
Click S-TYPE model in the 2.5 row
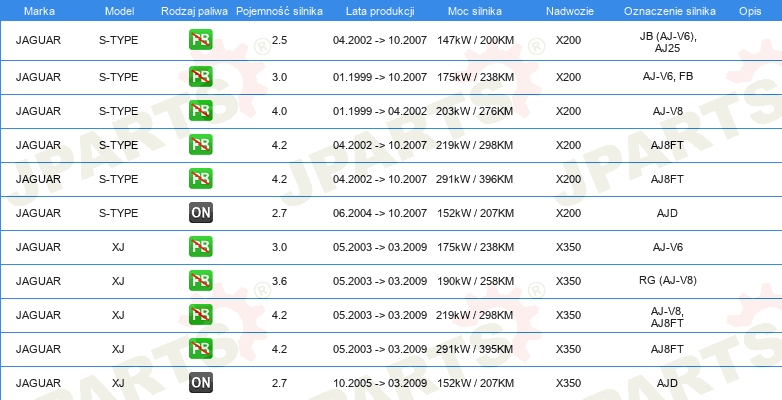(x=118, y=40)
